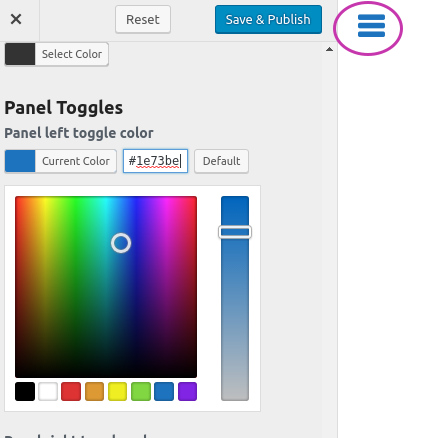Open the hamburger menu panel toggle
The width and height of the screenshot is (431, 438).
(371, 26)
